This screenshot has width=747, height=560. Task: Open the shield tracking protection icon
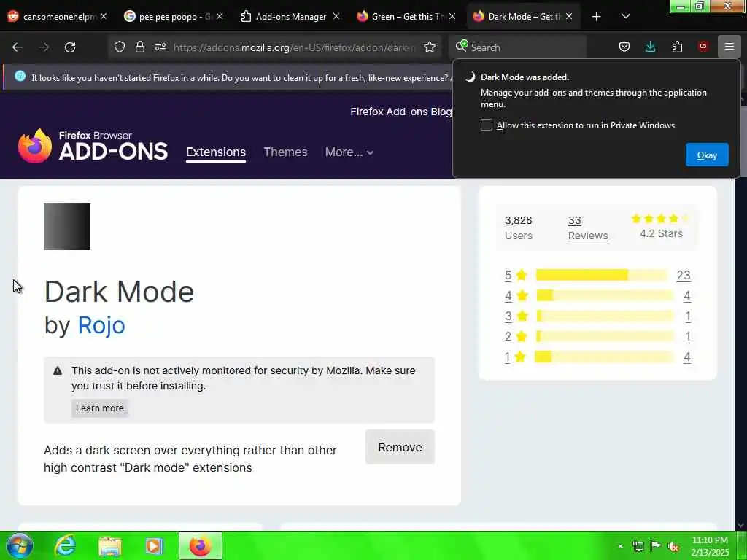pos(120,47)
